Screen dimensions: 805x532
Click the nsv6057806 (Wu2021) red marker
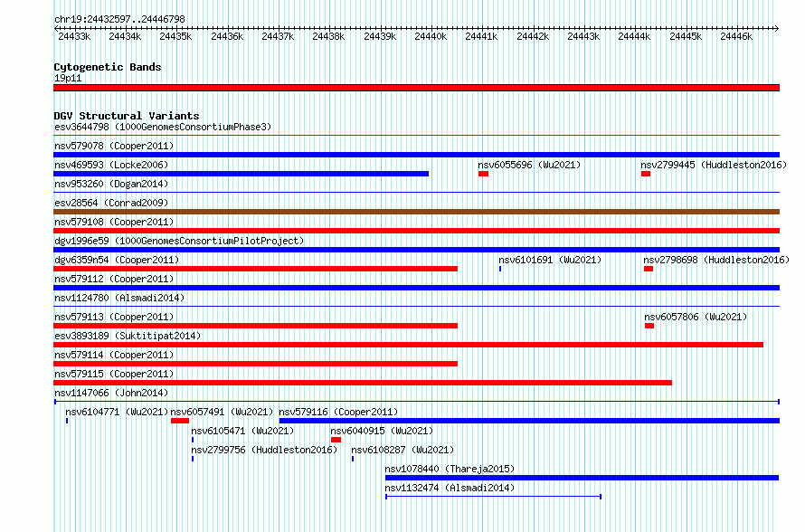649,326
